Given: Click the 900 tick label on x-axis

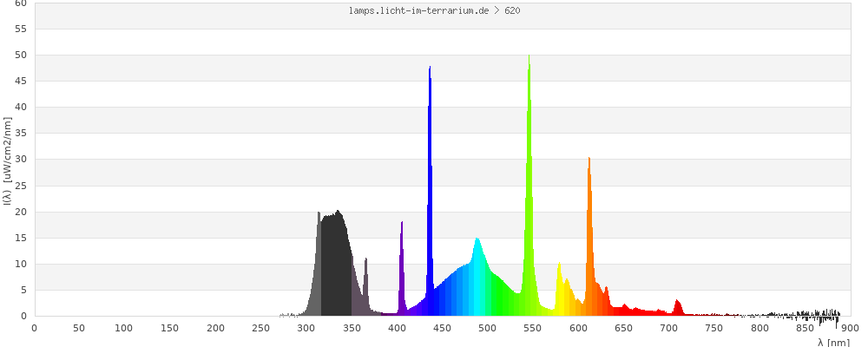Looking at the screenshot, I should coord(850,327).
